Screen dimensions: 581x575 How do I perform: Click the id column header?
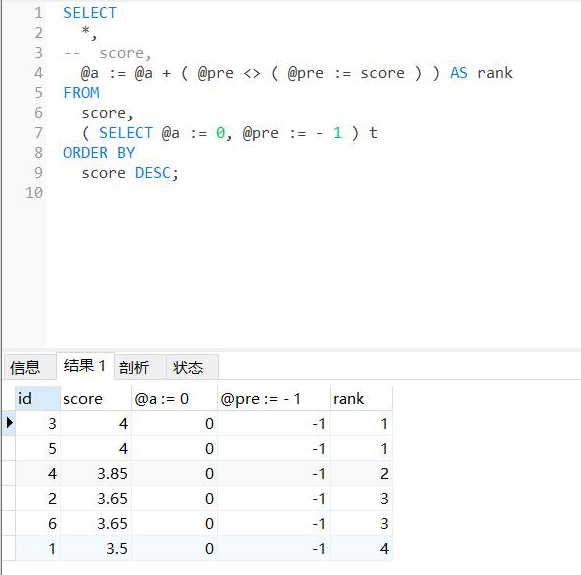(37, 398)
